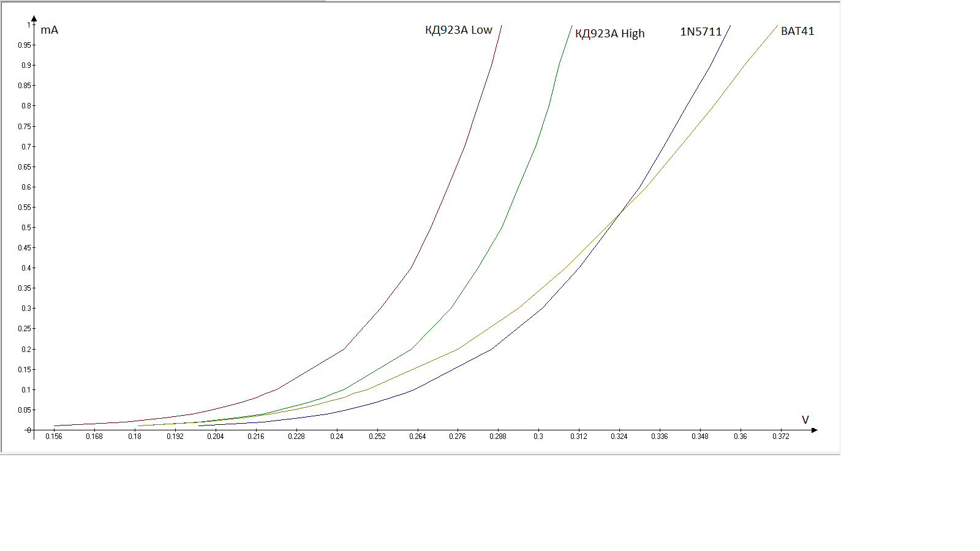Click the 0.288 voltage axis tick
The image size is (980, 551).
[498, 437]
